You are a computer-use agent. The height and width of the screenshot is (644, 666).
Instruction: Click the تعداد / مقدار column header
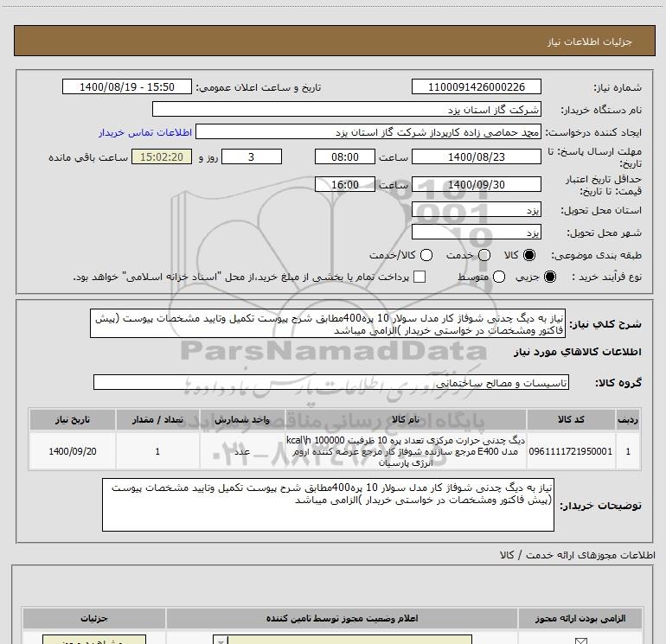(157, 419)
